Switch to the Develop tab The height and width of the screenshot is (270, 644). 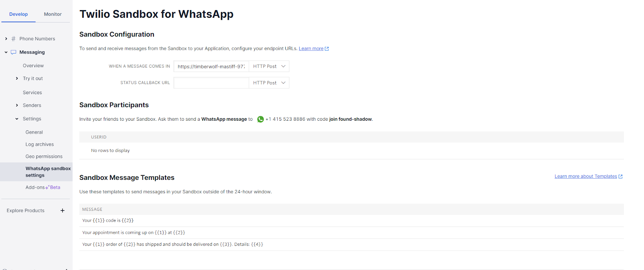(x=19, y=14)
